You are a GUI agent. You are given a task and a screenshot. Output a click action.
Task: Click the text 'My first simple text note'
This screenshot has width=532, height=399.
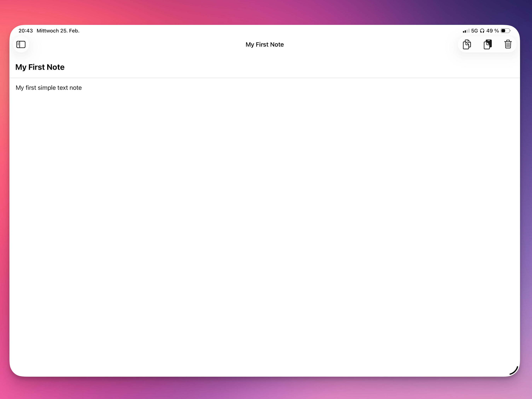tap(49, 88)
